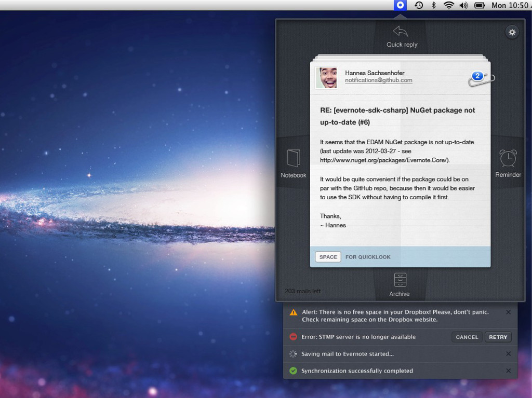532x398 pixels.
Task: Click the Mon 10:50 clock
Action: pos(511,5)
